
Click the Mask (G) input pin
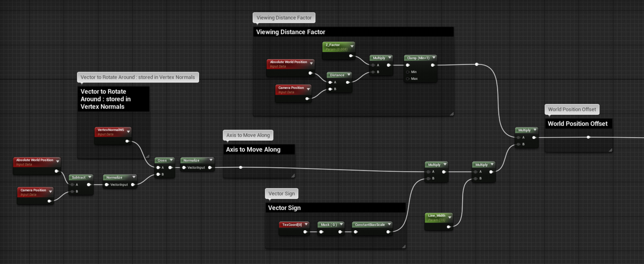321,232
